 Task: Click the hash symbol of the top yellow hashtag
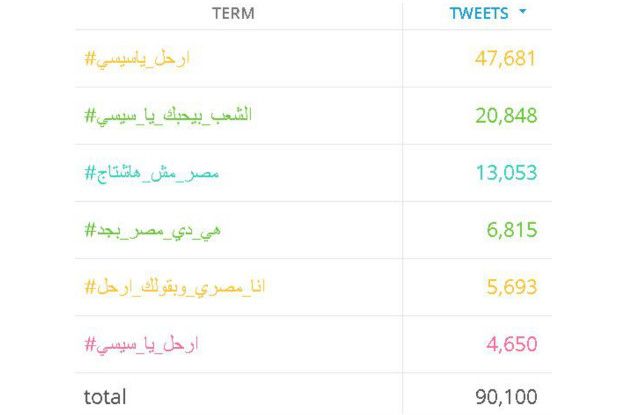pos(90,58)
